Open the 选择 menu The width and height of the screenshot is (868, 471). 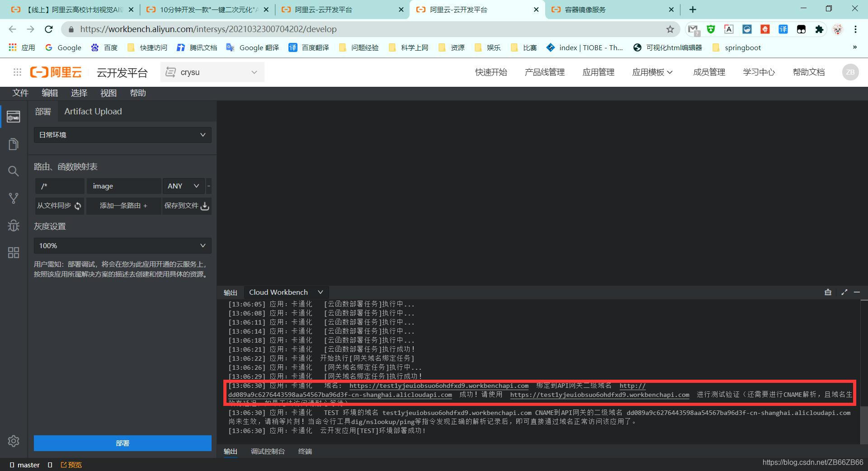click(79, 93)
